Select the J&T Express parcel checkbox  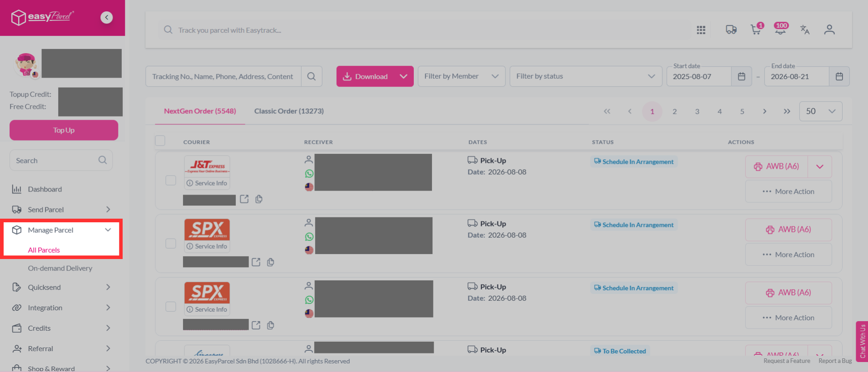coord(171,180)
